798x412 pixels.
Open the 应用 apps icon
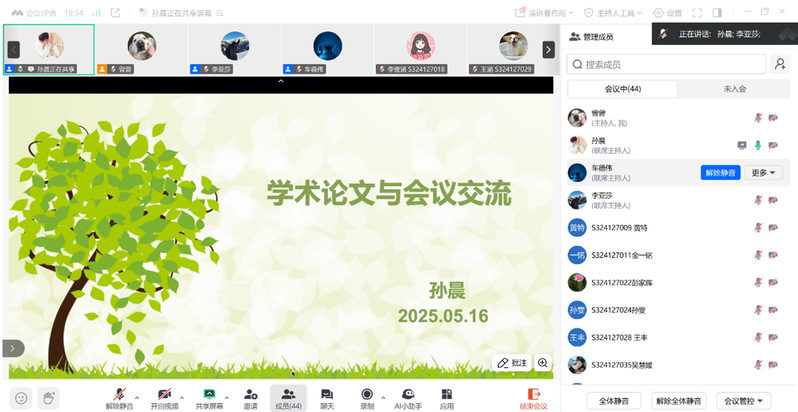pyautogui.click(x=446, y=397)
